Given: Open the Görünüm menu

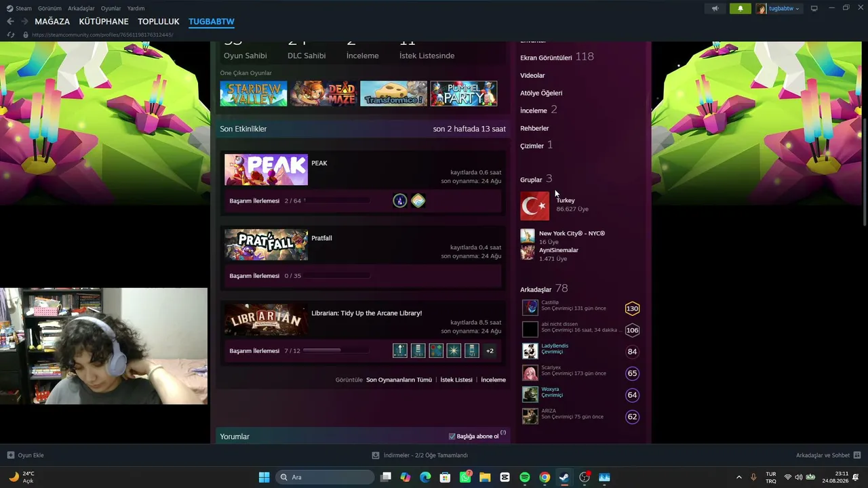Looking at the screenshot, I should (x=50, y=8).
